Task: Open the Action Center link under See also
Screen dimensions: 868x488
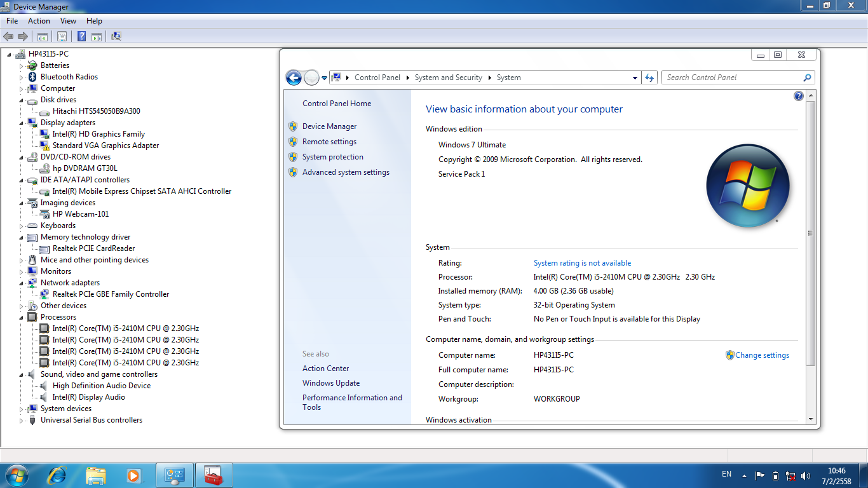Action: pyautogui.click(x=326, y=369)
